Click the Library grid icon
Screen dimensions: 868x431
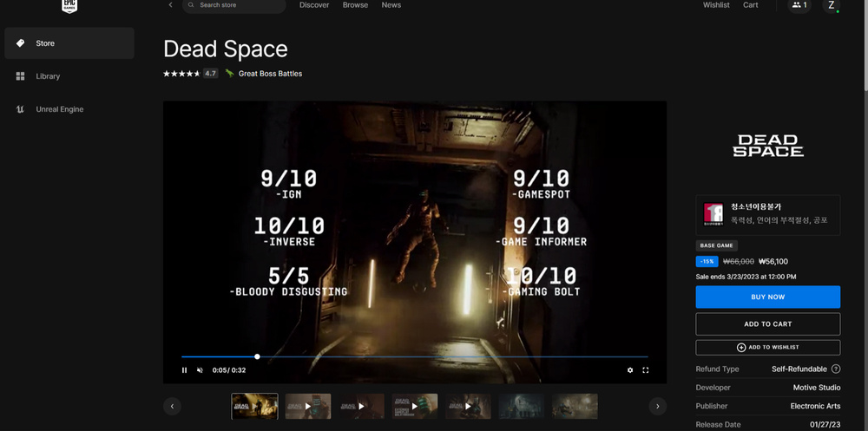(x=21, y=76)
